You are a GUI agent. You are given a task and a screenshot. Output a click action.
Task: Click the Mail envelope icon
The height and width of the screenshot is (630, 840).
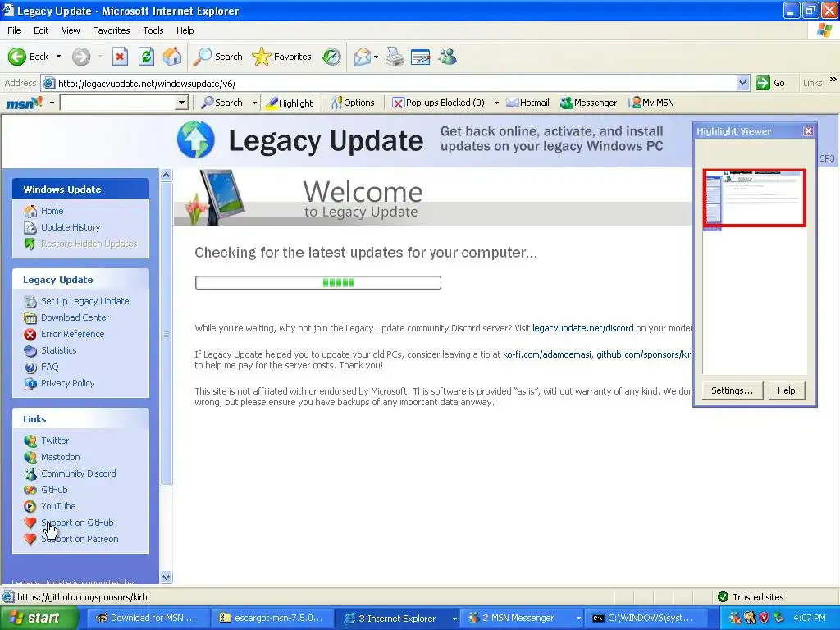tap(363, 57)
